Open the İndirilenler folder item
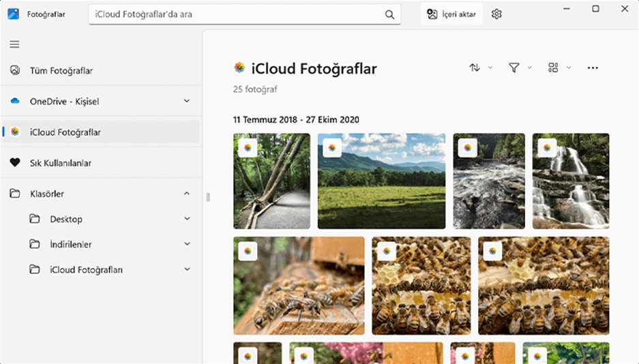This screenshot has width=639, height=364. (101, 244)
